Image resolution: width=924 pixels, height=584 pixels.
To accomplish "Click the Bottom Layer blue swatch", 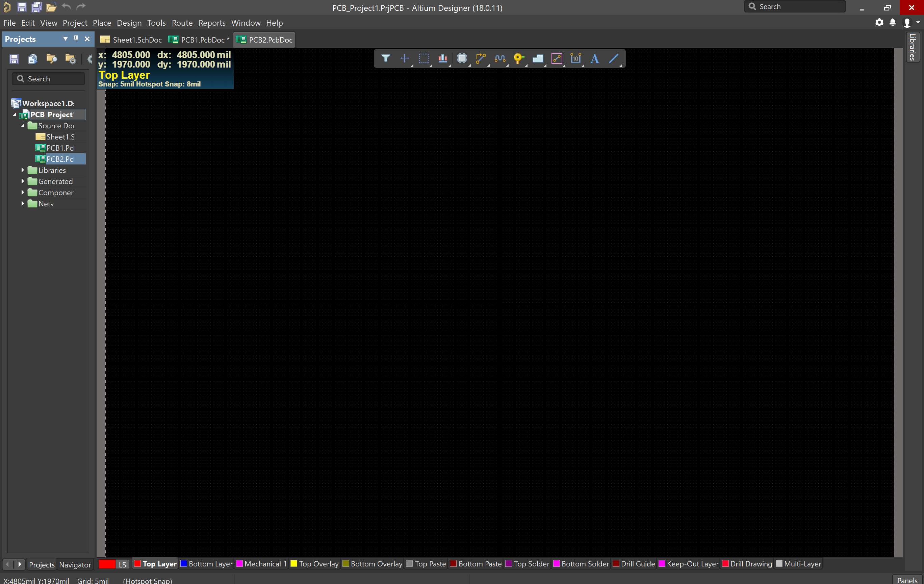I will 184,564.
